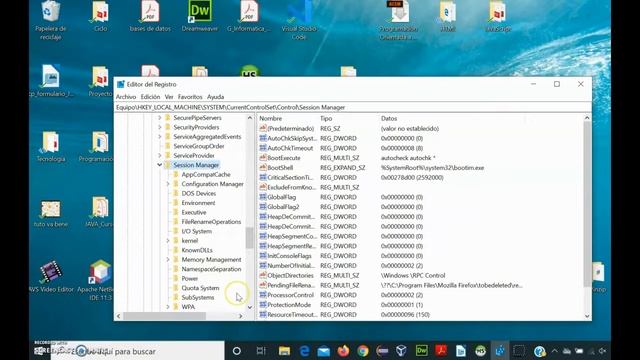Open Adobe Acrobat from the taskbar

[x=441, y=351]
